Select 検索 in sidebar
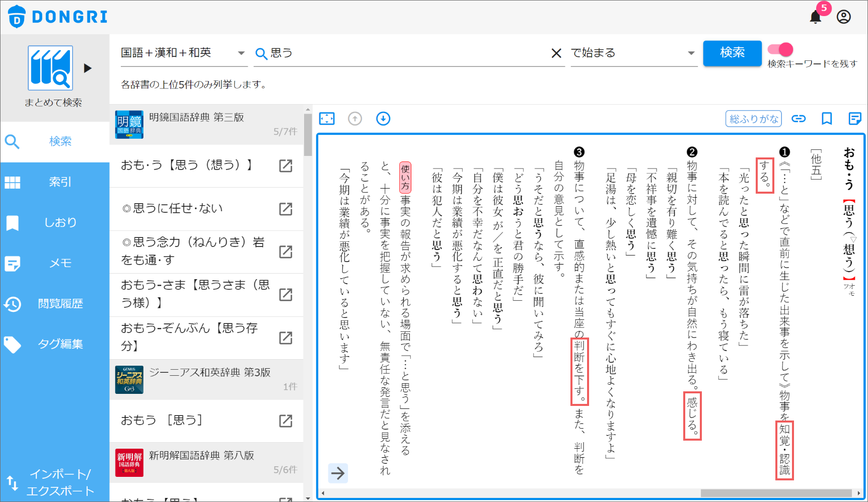The height and width of the screenshot is (502, 868). coord(55,142)
